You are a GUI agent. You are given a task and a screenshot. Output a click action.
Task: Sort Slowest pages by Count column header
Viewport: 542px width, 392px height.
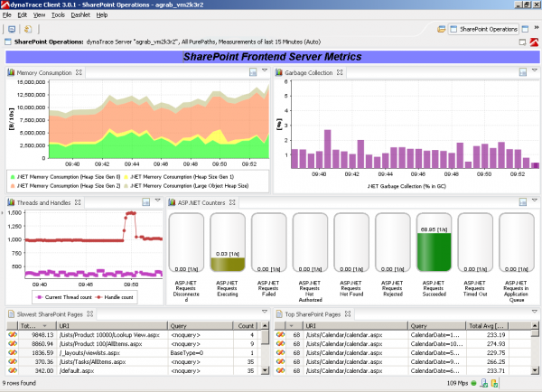[246, 326]
